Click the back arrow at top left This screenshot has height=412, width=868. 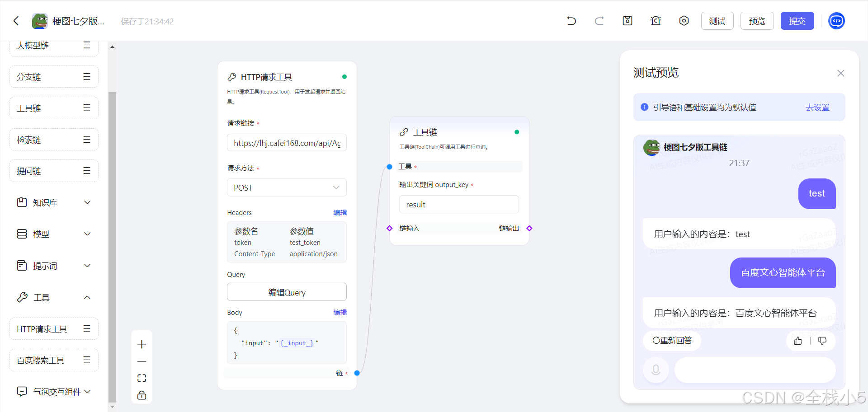(16, 21)
